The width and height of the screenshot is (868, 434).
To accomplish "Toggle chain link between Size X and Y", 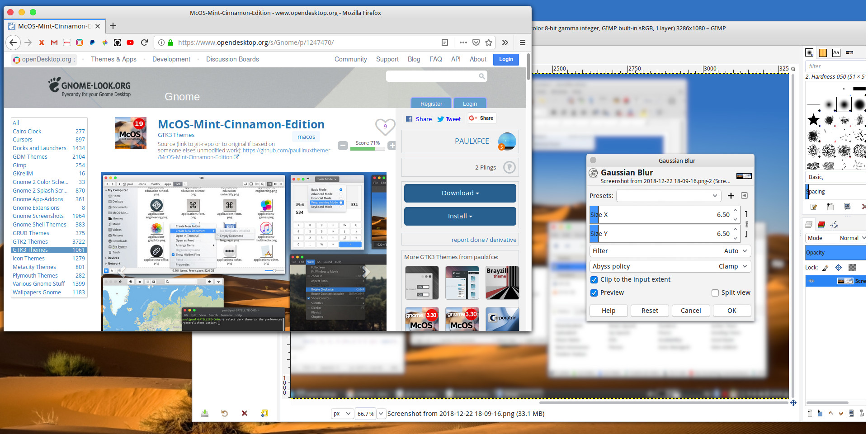I will pyautogui.click(x=746, y=224).
